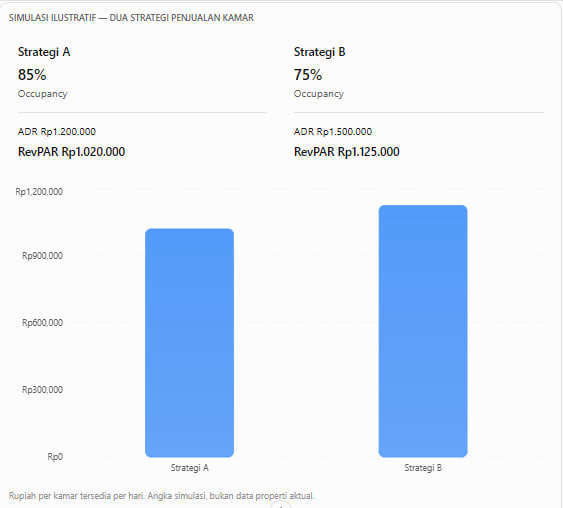Click the 85% occupancy value
This screenshot has width=563, height=508.
(32, 75)
